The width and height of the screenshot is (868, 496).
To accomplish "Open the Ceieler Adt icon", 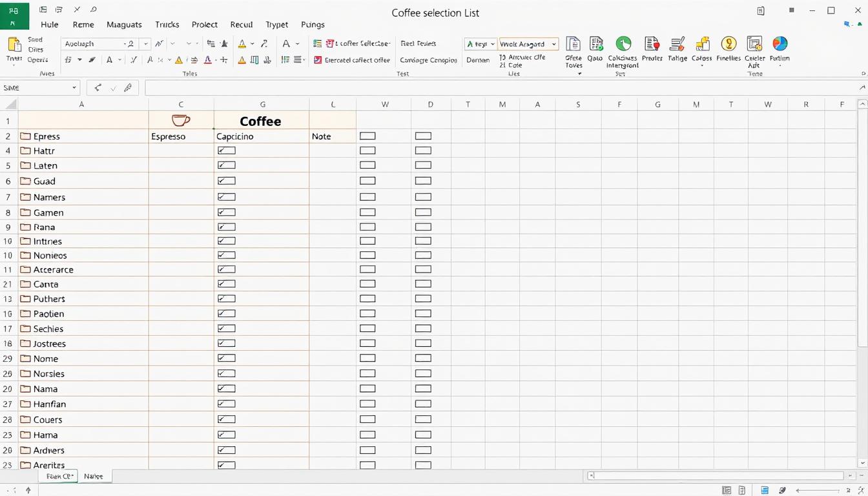I will [x=754, y=44].
